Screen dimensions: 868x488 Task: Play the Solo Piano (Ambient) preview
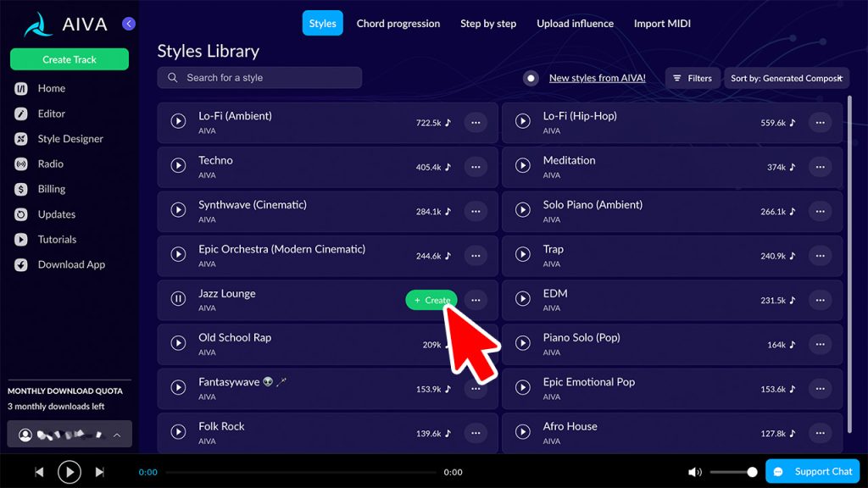522,210
